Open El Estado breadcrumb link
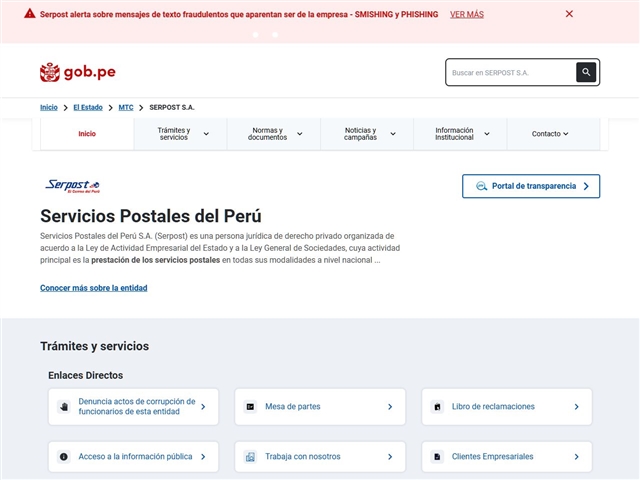The height and width of the screenshot is (480, 640). (88, 107)
